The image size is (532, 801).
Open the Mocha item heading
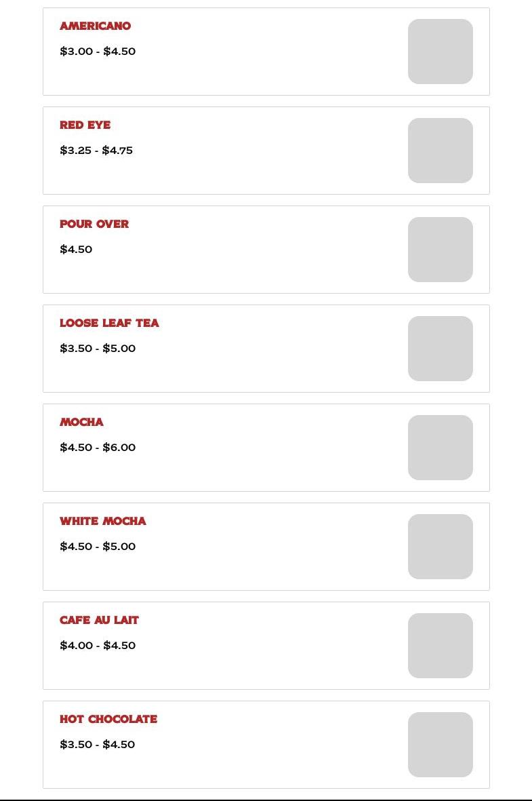point(82,423)
